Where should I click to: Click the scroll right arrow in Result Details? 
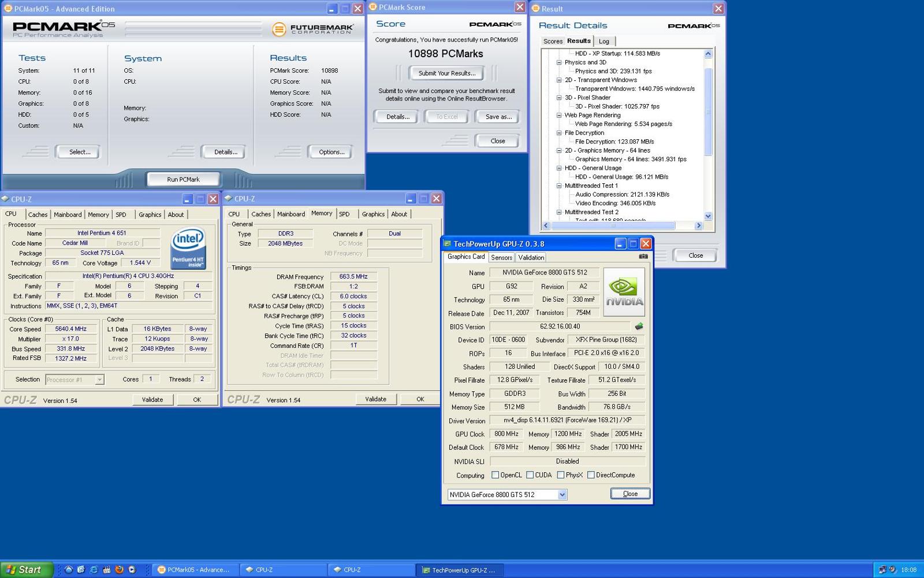[699, 225]
